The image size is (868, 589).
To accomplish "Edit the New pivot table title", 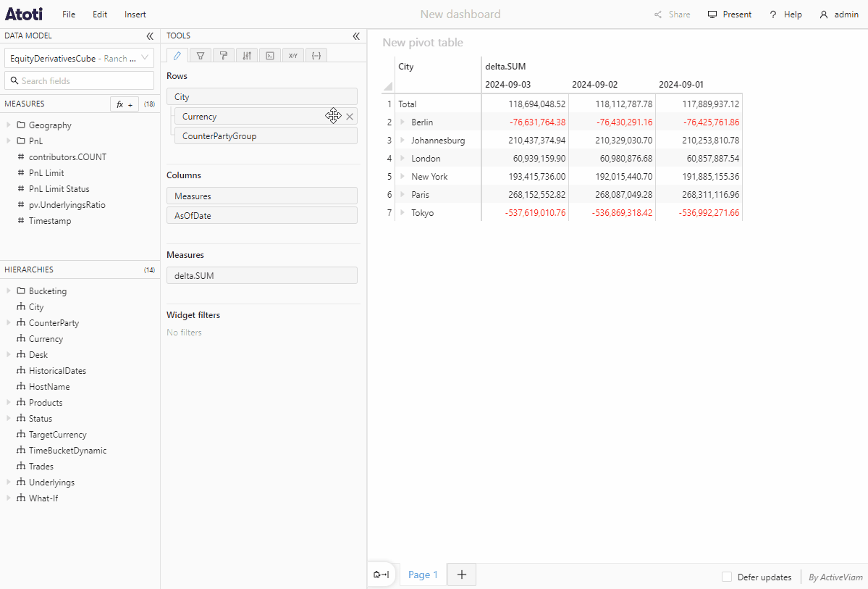I will 422,43.
